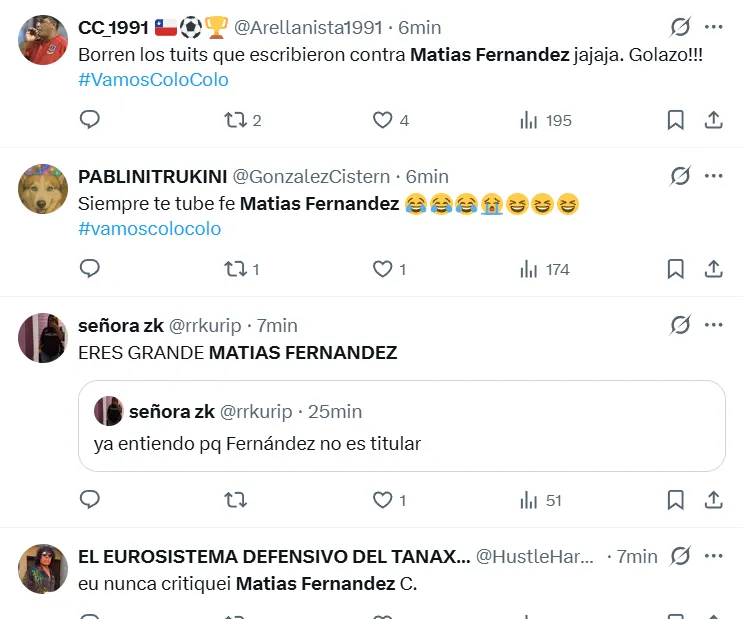
Task: Retweet CC_1991's post about Matias Fernandez
Action: pyautogui.click(x=236, y=120)
